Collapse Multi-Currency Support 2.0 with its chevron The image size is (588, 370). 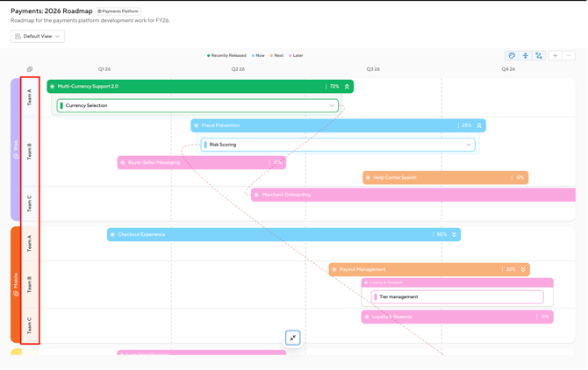pos(347,87)
